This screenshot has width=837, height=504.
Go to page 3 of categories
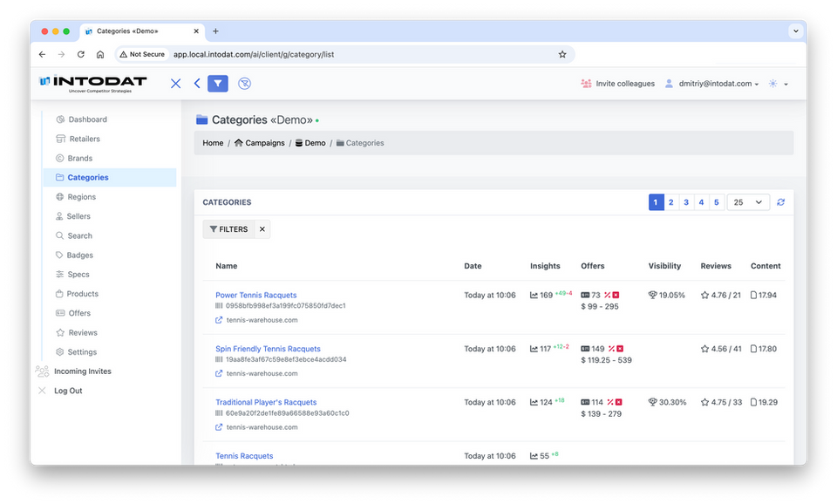click(686, 202)
